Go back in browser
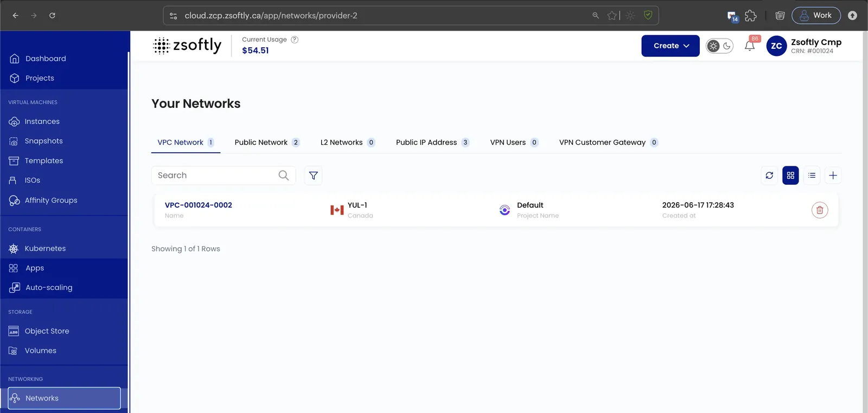 coord(15,16)
